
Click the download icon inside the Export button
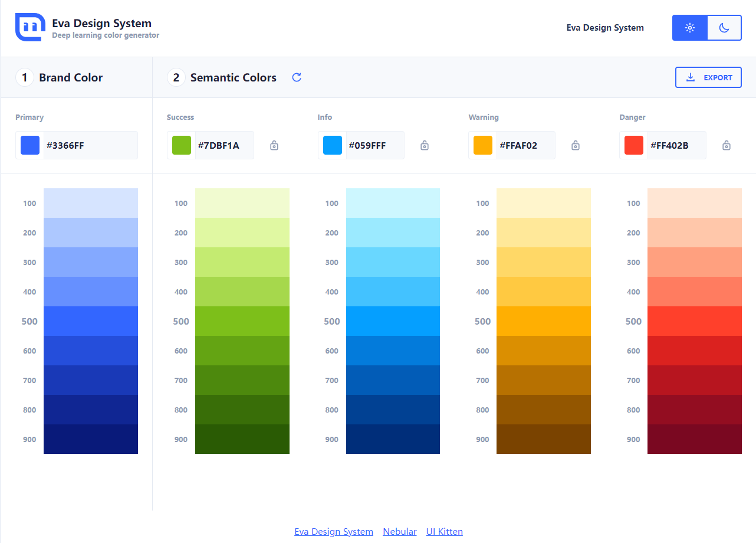[x=690, y=77]
